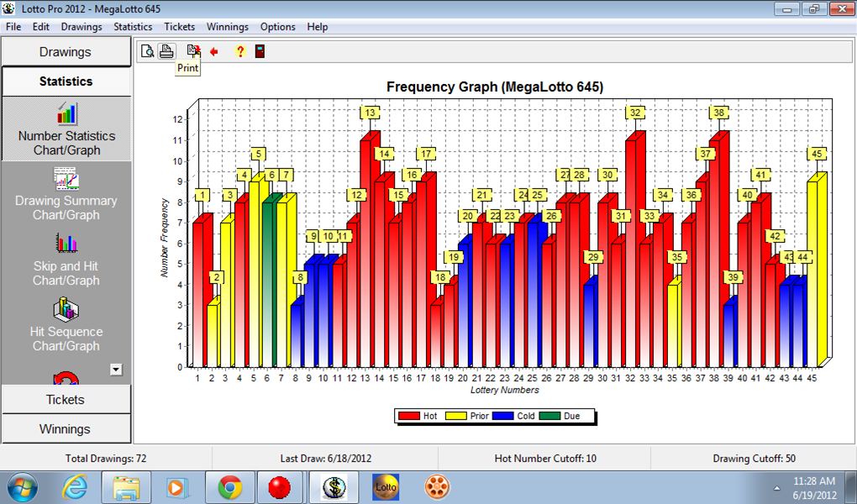Open the Edit menu
The height and width of the screenshot is (504, 857).
(41, 27)
